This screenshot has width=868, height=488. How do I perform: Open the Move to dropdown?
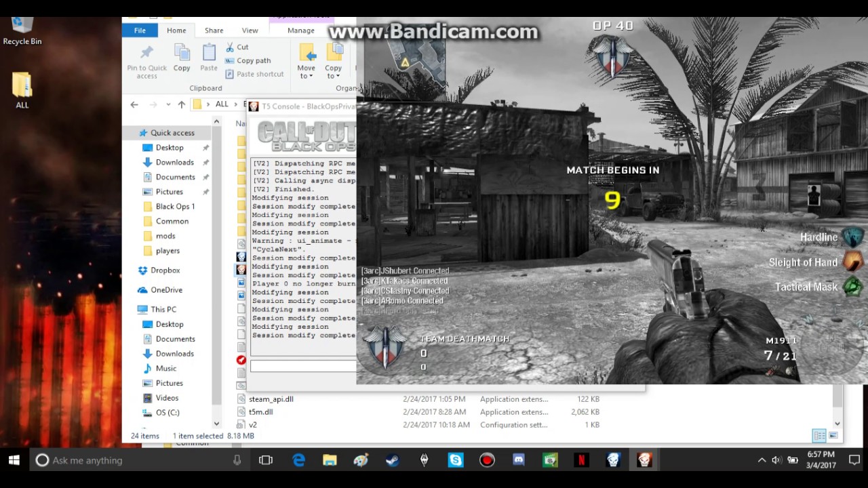point(307,61)
